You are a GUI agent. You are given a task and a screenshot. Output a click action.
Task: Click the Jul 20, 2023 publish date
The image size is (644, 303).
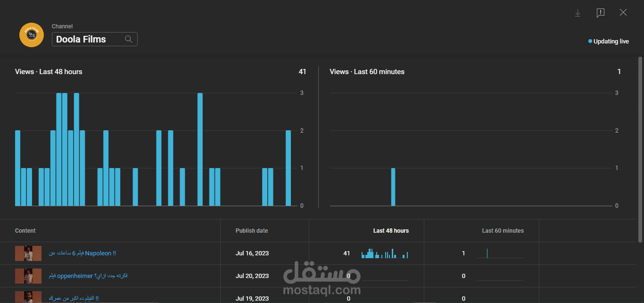pyautogui.click(x=252, y=276)
